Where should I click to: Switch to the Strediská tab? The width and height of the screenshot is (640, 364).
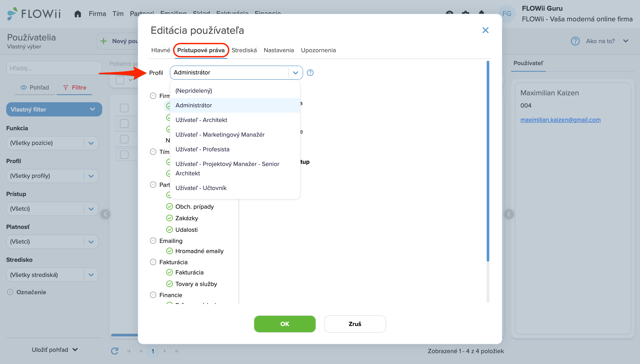pyautogui.click(x=244, y=50)
